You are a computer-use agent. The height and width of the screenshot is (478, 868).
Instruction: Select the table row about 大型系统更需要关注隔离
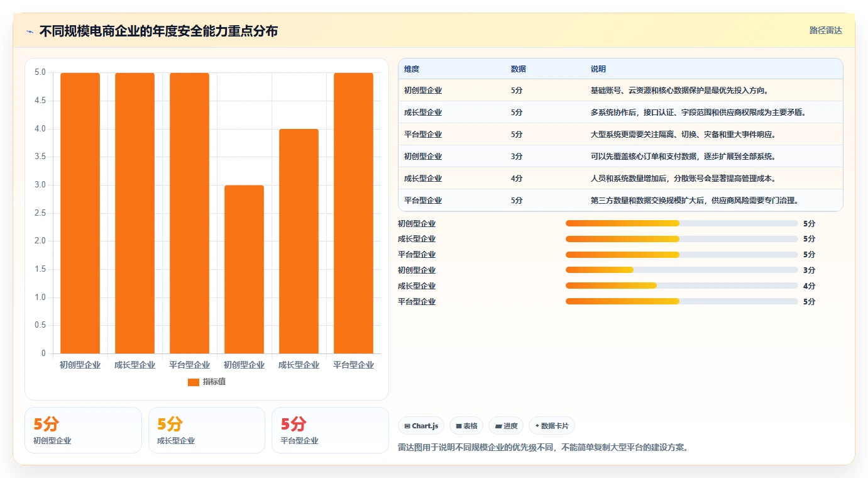click(620, 135)
